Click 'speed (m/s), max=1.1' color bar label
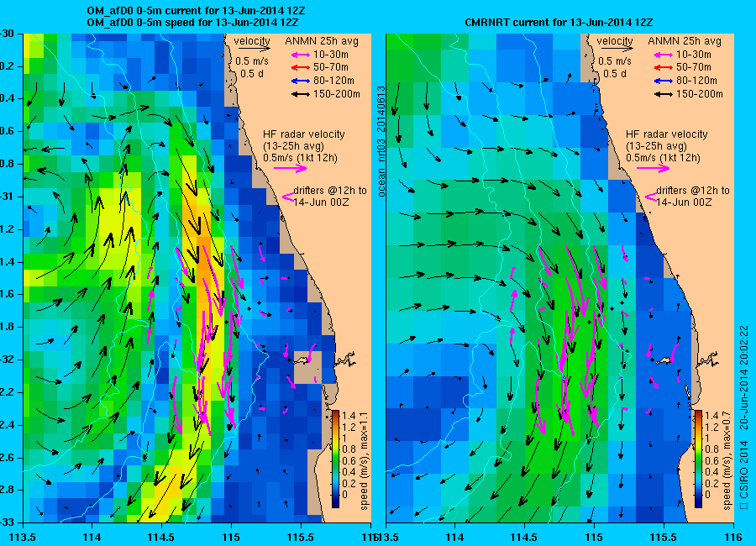 [x=364, y=460]
